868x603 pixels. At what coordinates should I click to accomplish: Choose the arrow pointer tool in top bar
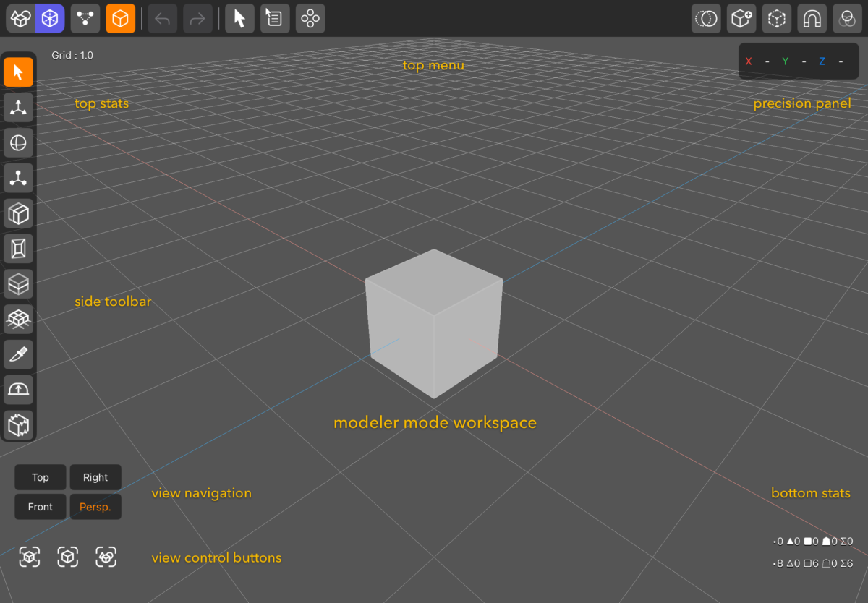(239, 19)
